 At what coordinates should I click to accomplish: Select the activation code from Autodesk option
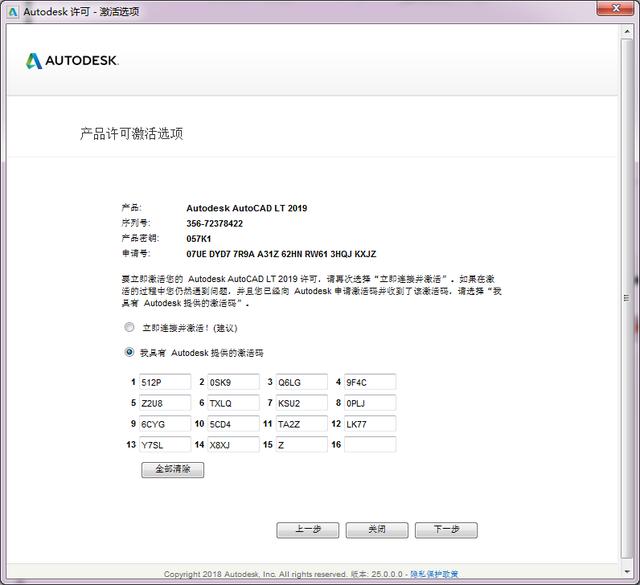[x=129, y=352]
